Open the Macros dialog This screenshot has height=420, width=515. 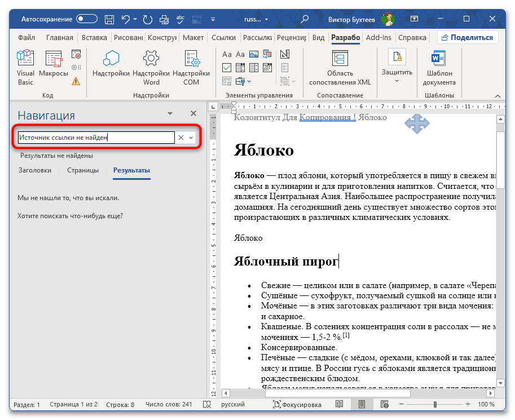54,63
